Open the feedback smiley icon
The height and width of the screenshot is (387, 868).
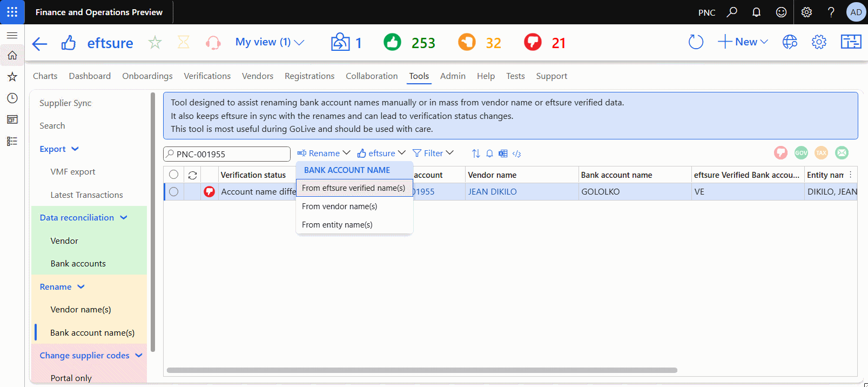[x=781, y=12]
